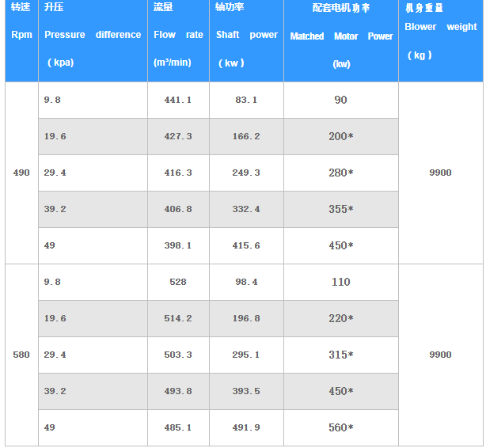
Task: Click the Flow rate column header
Action: 178,35
